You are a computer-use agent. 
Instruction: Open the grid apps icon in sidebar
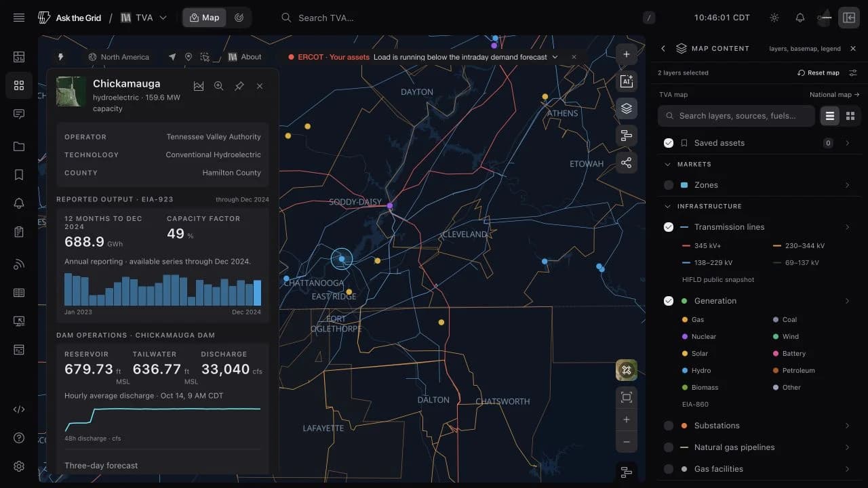click(x=19, y=85)
